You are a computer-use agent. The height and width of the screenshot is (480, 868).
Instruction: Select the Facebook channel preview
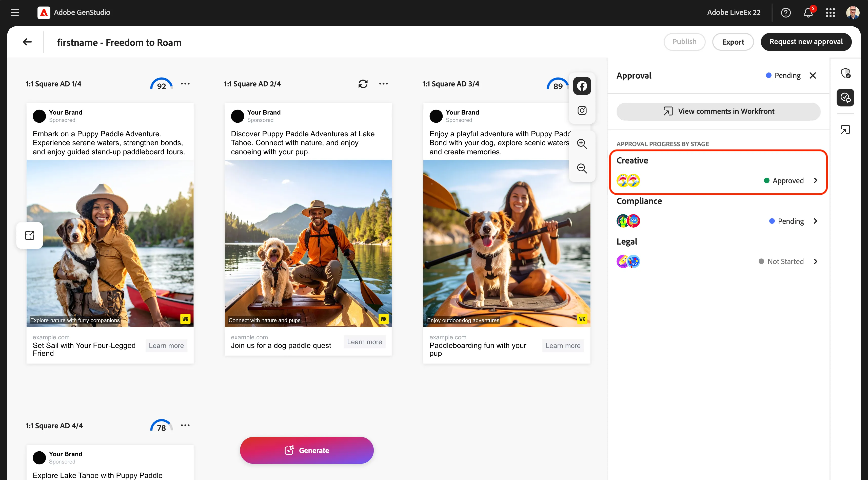pyautogui.click(x=582, y=86)
